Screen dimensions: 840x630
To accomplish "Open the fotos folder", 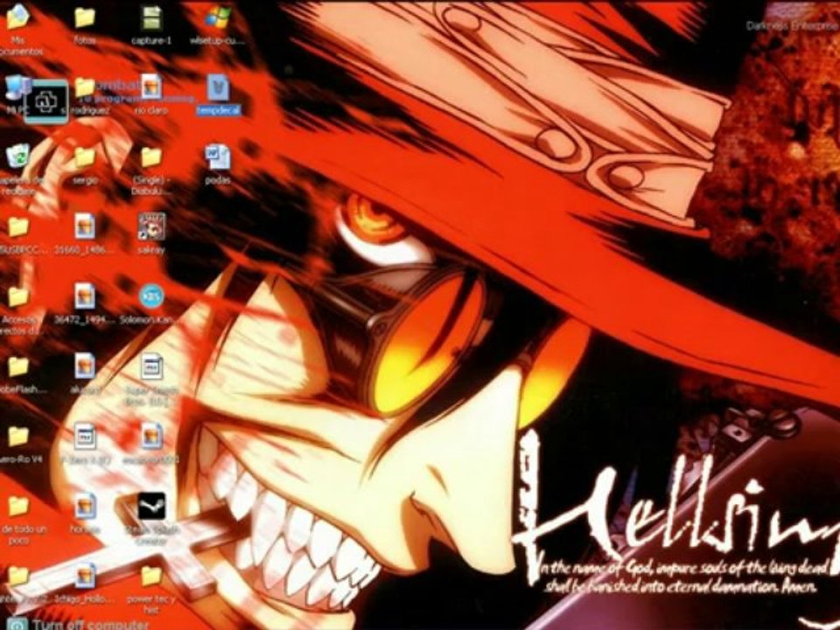I will pyautogui.click(x=85, y=18).
